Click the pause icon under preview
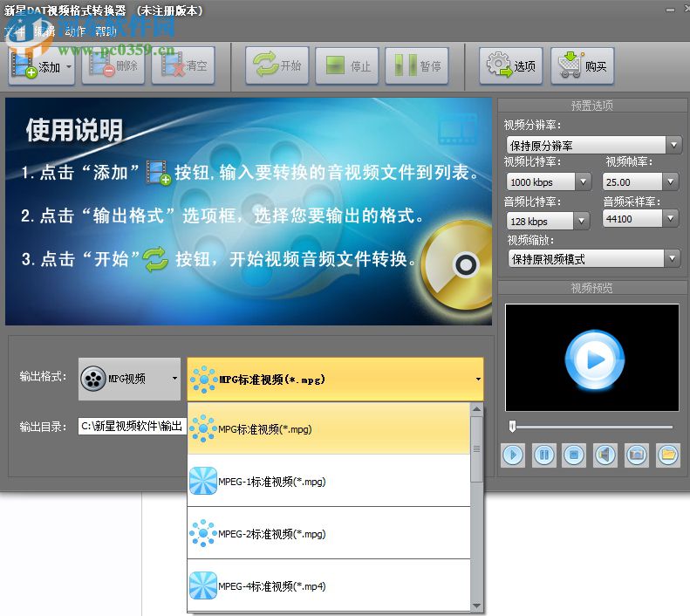The height and width of the screenshot is (616, 690). (544, 455)
